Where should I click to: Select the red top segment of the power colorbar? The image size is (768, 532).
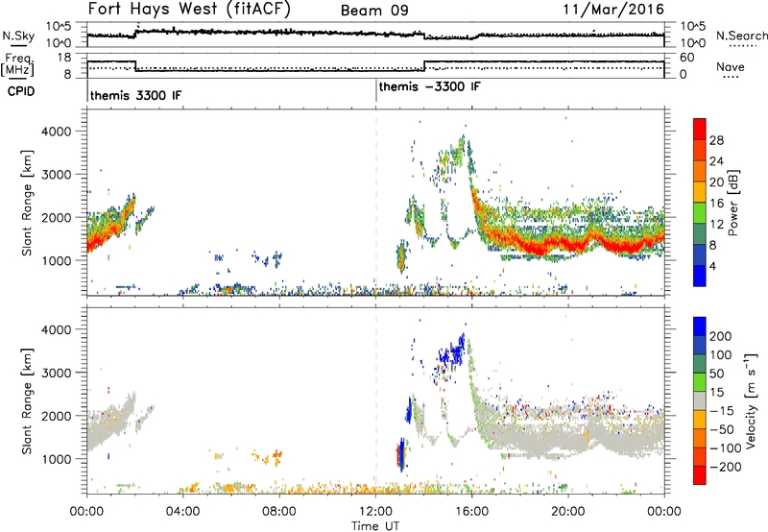tap(700, 129)
